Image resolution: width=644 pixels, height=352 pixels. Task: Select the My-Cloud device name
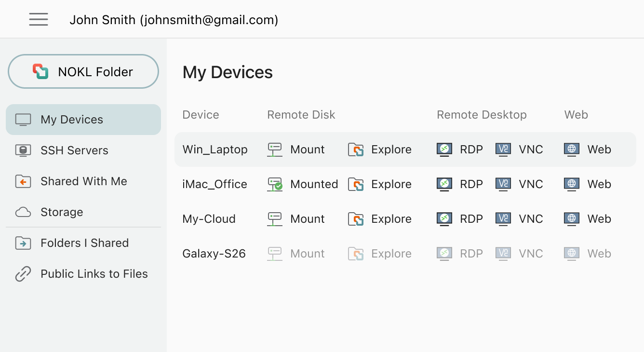tap(209, 219)
